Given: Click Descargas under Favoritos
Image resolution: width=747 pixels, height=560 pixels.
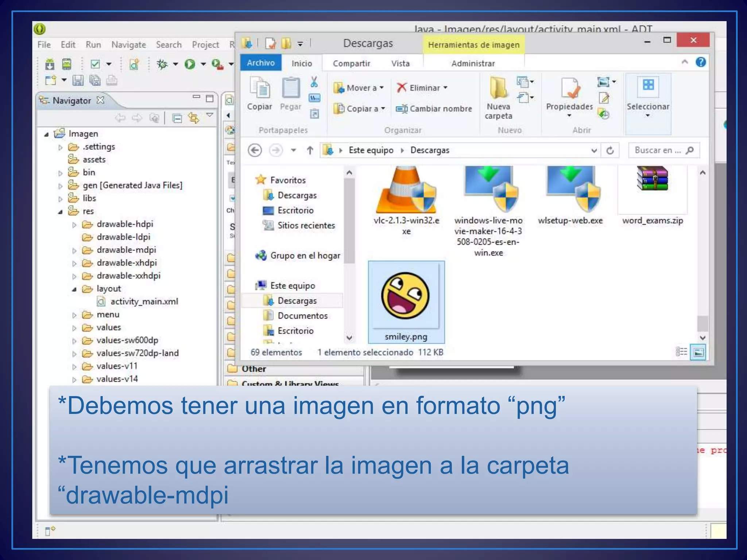Looking at the screenshot, I should pos(290,195).
